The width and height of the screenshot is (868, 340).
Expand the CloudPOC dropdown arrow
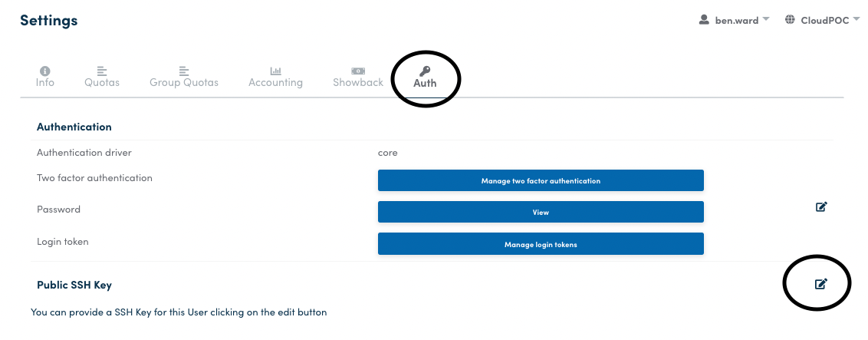click(x=856, y=20)
